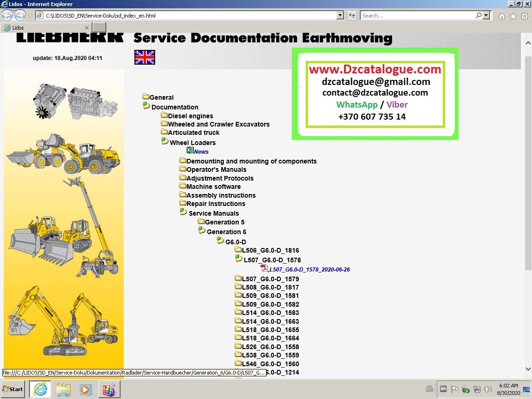This screenshot has width=532, height=399.
Task: Expand the Assembly instructions folder
Action: (221, 195)
